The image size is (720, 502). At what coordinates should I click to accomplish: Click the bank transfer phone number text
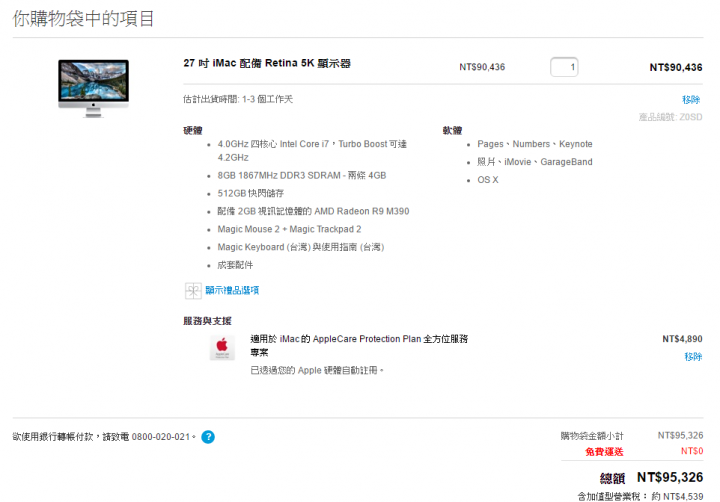(104, 437)
